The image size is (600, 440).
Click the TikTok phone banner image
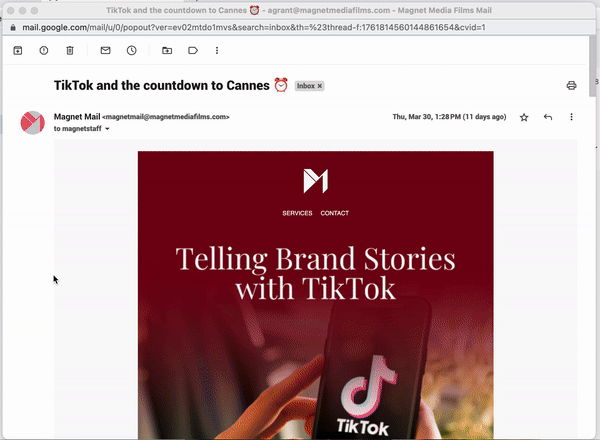pos(315,370)
